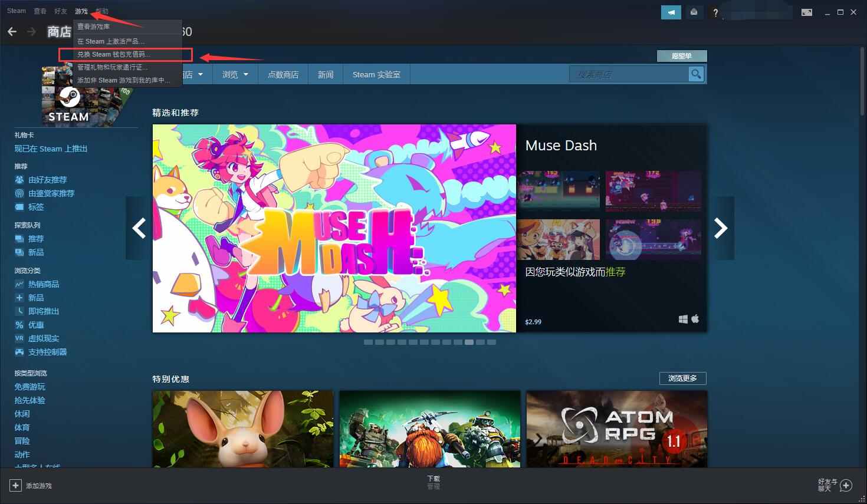Click the 由鉴赏家推荐 curator icon
Image resolution: width=867 pixels, height=504 pixels.
coord(19,193)
